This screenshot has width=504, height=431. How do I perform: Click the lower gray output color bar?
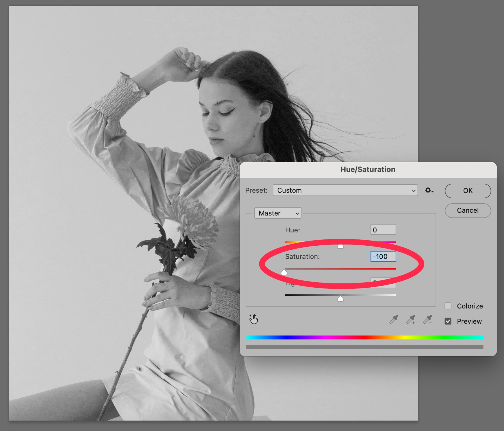click(x=365, y=347)
